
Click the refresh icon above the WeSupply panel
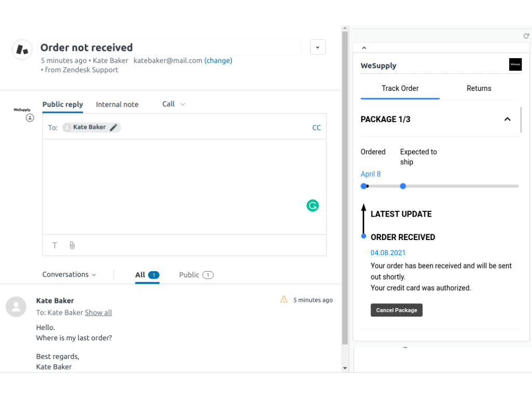(x=526, y=36)
